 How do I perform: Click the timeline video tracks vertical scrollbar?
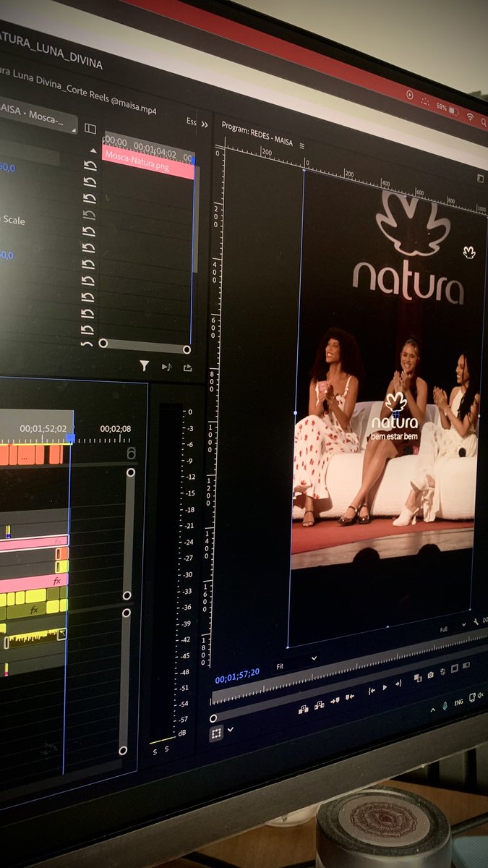coord(129,534)
